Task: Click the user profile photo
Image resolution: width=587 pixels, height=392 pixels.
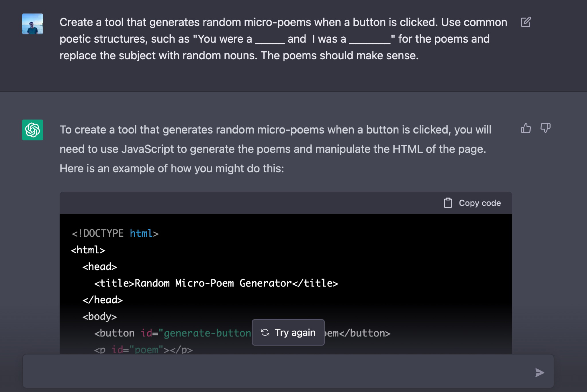Action: [32, 24]
